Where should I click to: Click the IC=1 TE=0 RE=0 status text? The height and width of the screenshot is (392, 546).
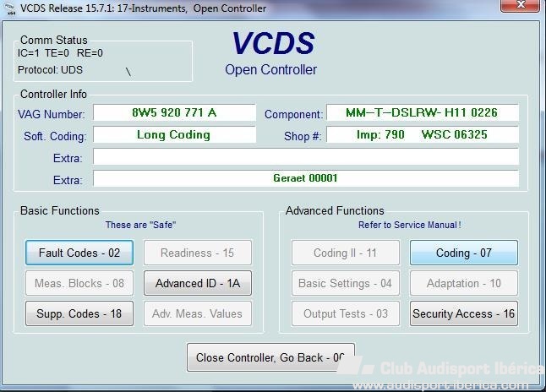60,53
